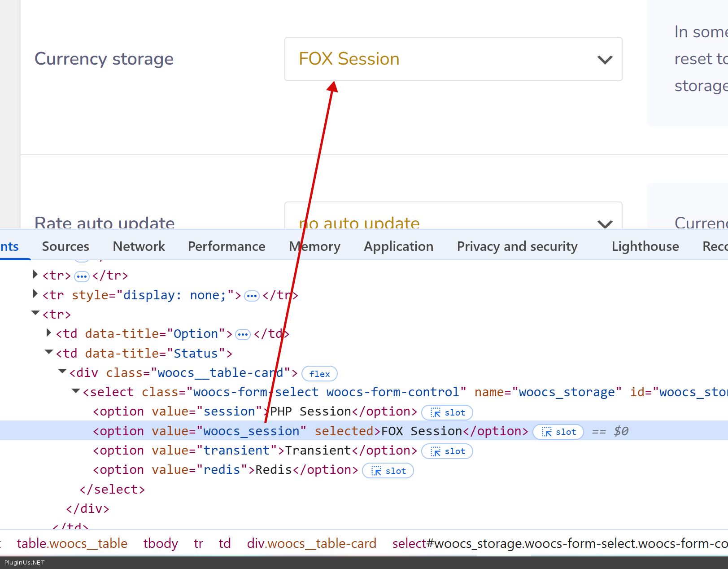Open the Application tab in DevTools
Screen dimensions: 728x569
[398, 246]
